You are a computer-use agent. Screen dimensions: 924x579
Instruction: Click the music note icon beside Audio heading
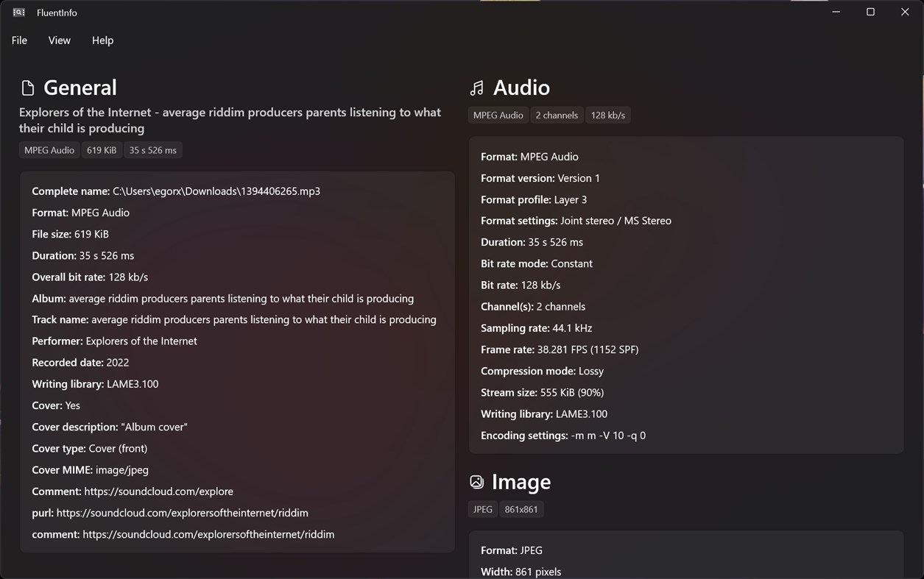tap(476, 87)
